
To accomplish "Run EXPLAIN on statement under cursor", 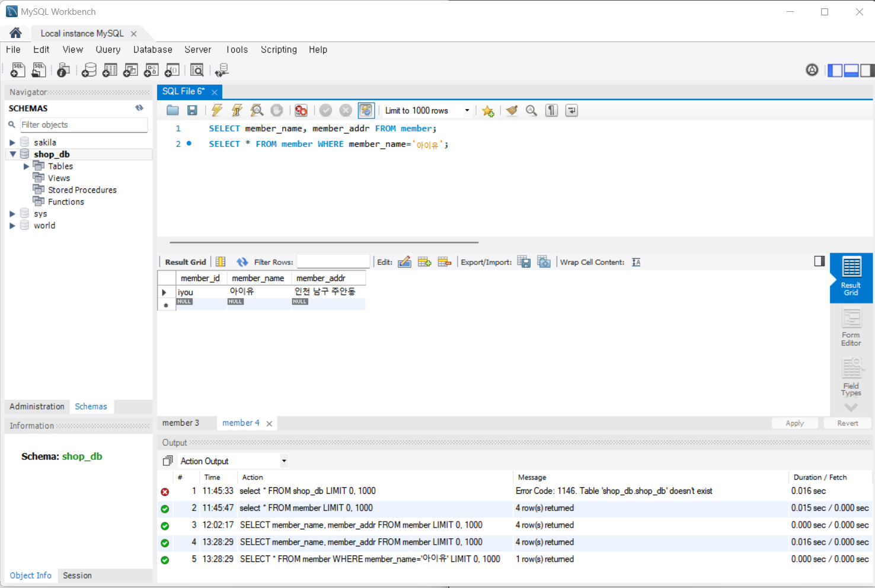I will point(257,110).
